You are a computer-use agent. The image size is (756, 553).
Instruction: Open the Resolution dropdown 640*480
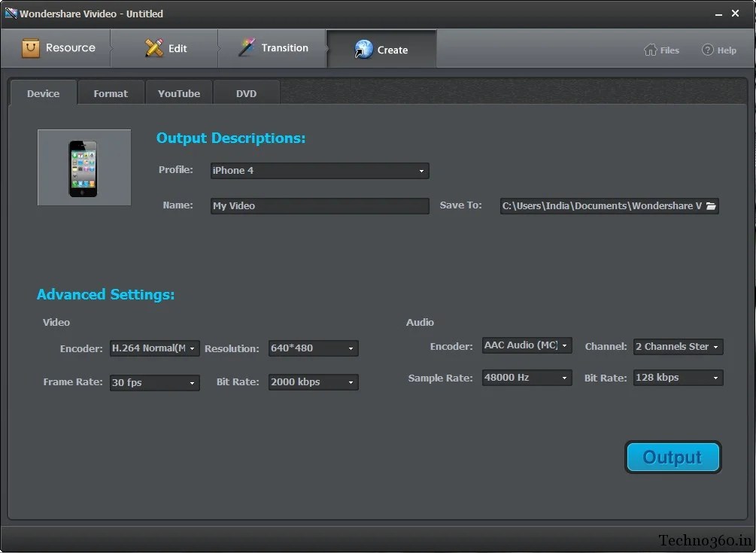click(x=314, y=348)
